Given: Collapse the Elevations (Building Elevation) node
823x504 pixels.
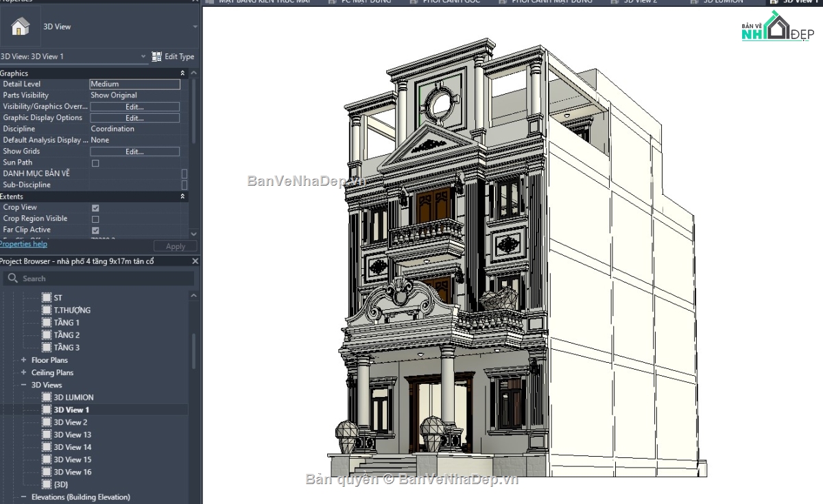Looking at the screenshot, I should tap(23, 497).
